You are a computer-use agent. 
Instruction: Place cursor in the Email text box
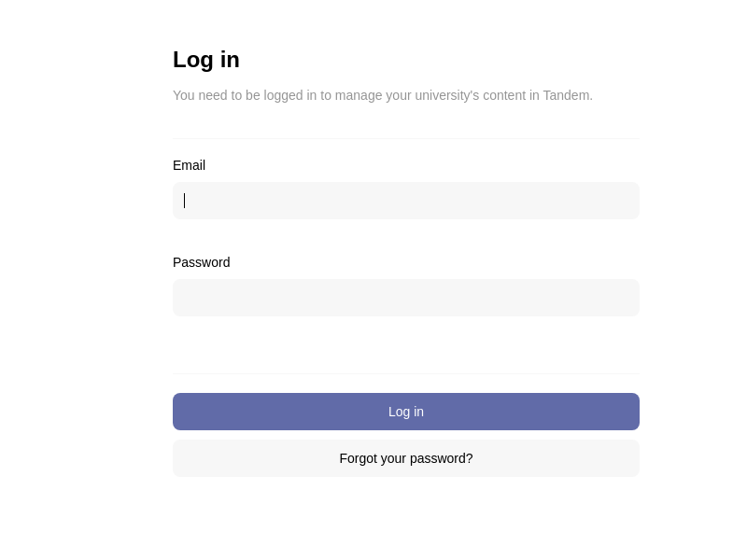pos(406,201)
